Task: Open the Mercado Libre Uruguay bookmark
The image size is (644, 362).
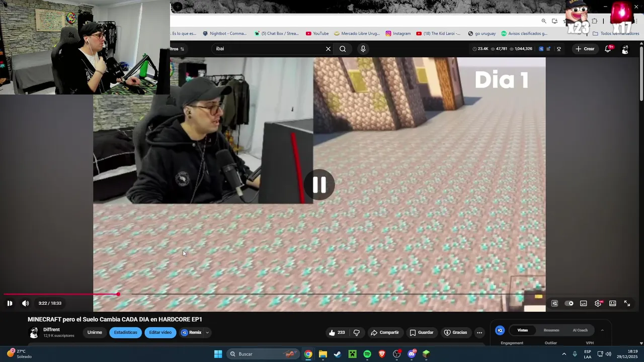Action: click(x=357, y=34)
